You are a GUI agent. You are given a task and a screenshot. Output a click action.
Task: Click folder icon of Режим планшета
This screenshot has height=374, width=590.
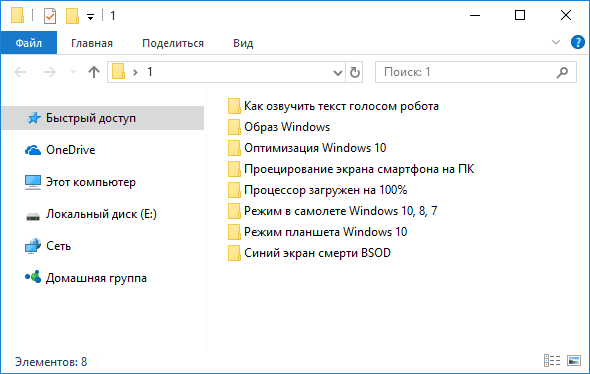(x=234, y=232)
